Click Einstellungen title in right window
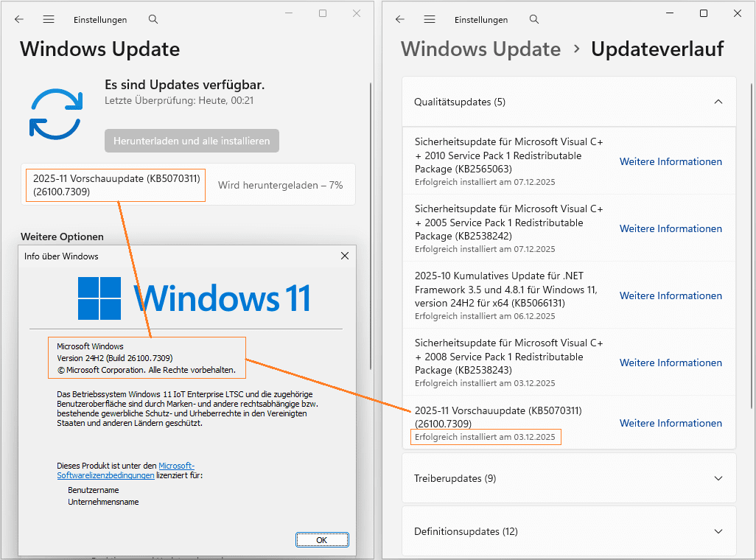756x560 pixels. click(x=481, y=20)
